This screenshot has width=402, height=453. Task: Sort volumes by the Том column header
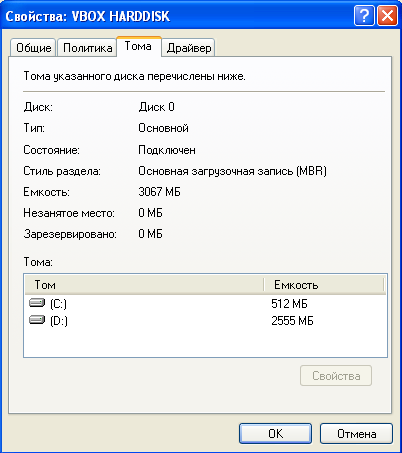[144, 285]
